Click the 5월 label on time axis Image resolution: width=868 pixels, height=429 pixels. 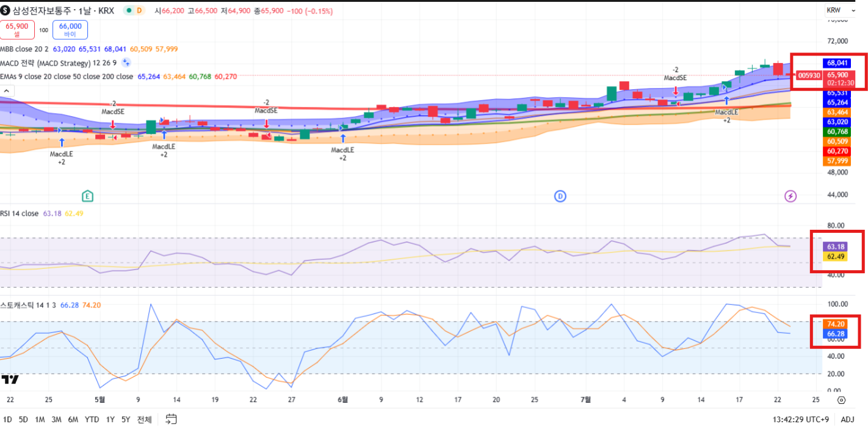[x=100, y=400]
